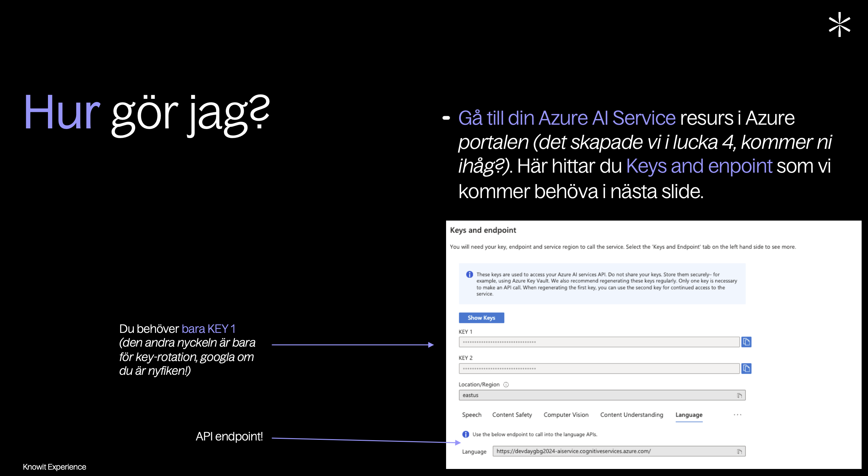Click the 'API endpoint!' label
Image resolution: width=868 pixels, height=476 pixels.
tap(229, 436)
